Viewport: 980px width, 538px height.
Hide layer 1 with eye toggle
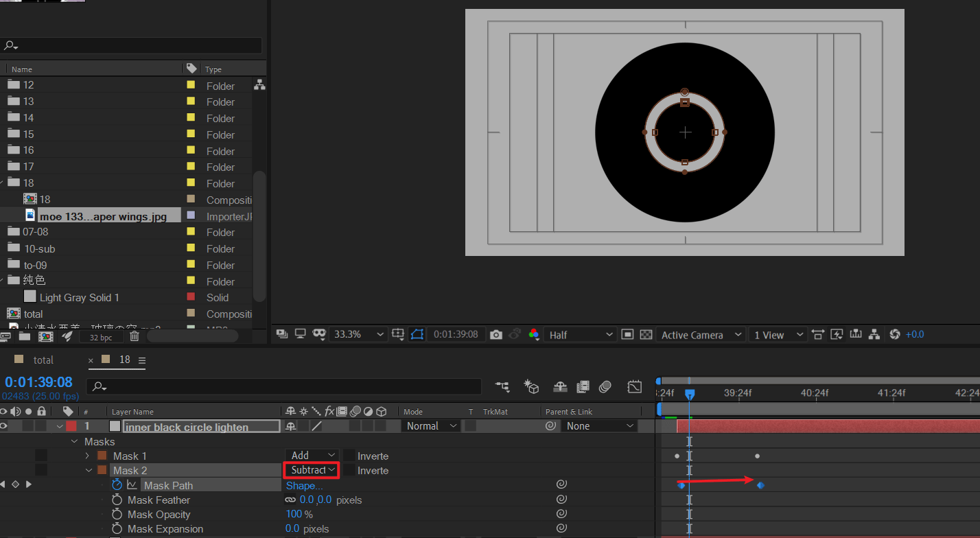5,426
